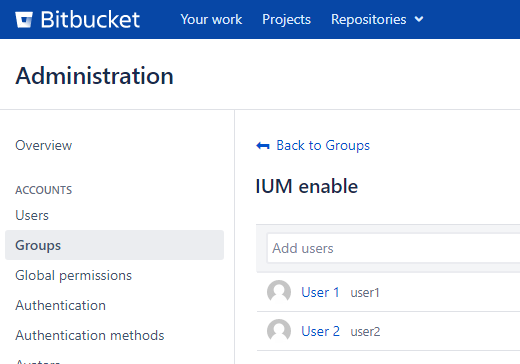Click the user1 username text
This screenshot has width=520, height=364.
click(x=365, y=293)
